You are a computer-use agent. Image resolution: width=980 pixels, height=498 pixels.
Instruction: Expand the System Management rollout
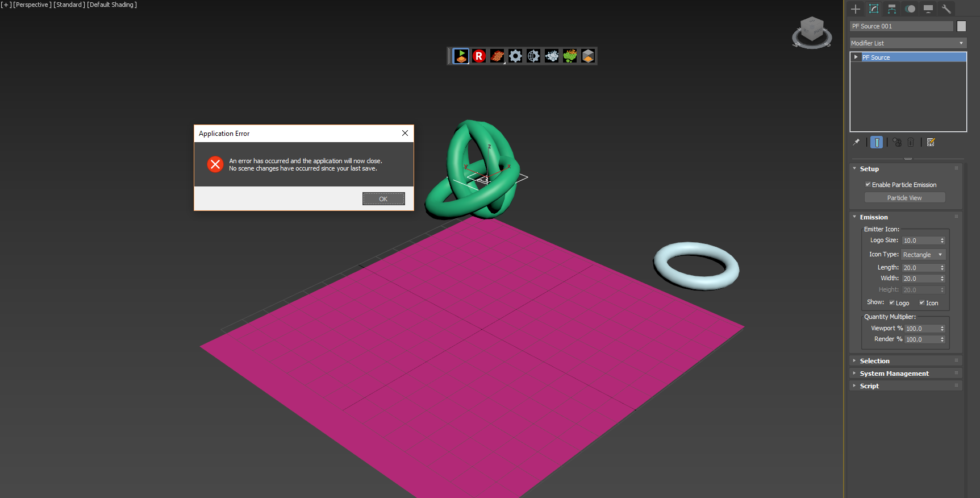[x=894, y=374]
